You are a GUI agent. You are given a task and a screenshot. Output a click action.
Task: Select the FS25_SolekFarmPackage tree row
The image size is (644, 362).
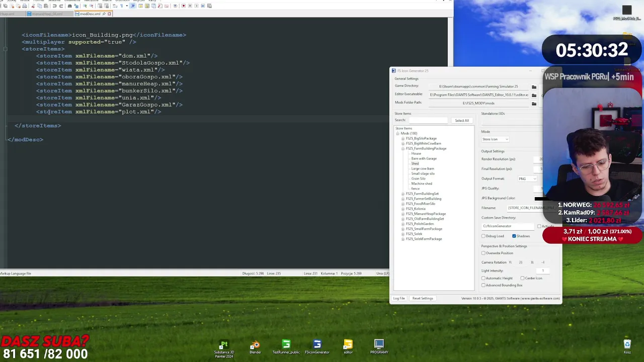(424, 239)
